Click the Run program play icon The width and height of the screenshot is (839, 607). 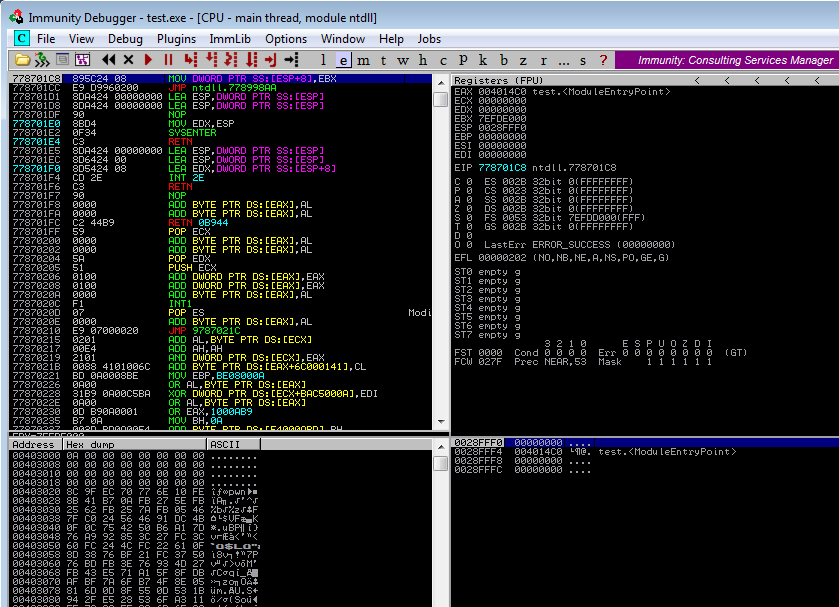click(x=148, y=60)
